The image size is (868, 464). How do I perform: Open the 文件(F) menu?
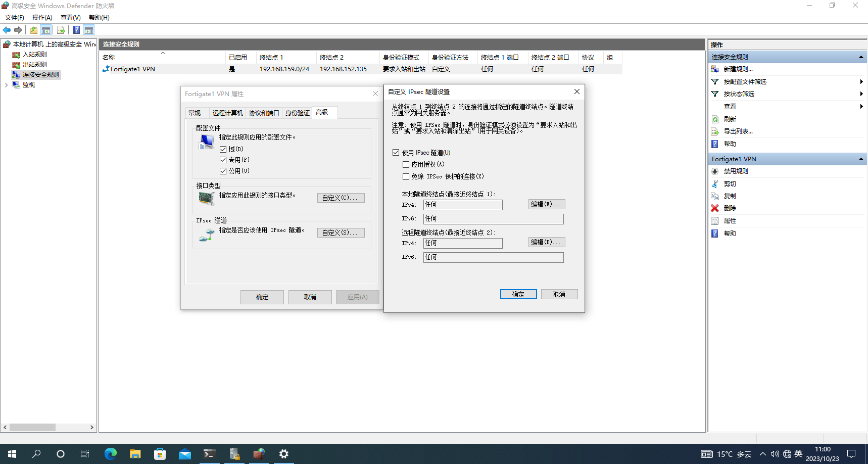coord(15,18)
